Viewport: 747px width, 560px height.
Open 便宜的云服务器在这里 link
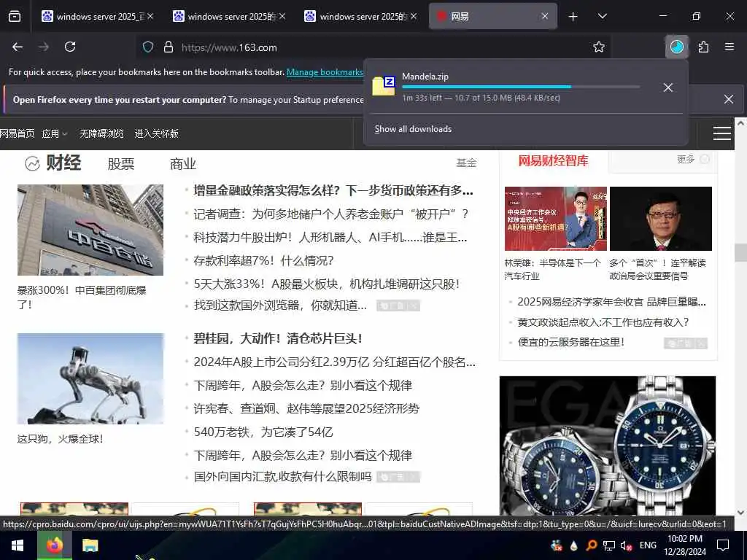click(570, 342)
